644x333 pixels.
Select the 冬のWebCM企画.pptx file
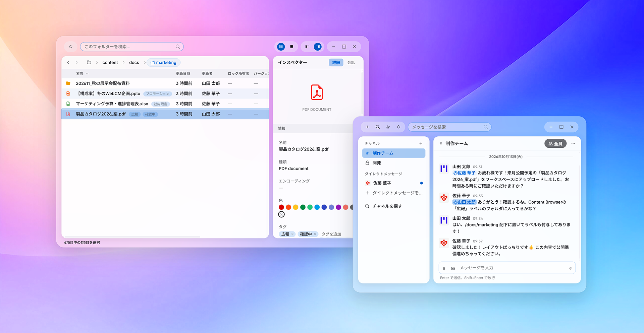click(x=165, y=93)
